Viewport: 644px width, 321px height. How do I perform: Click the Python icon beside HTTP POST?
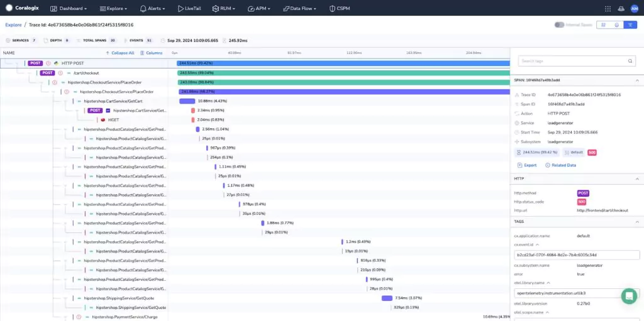pyautogui.click(x=56, y=63)
